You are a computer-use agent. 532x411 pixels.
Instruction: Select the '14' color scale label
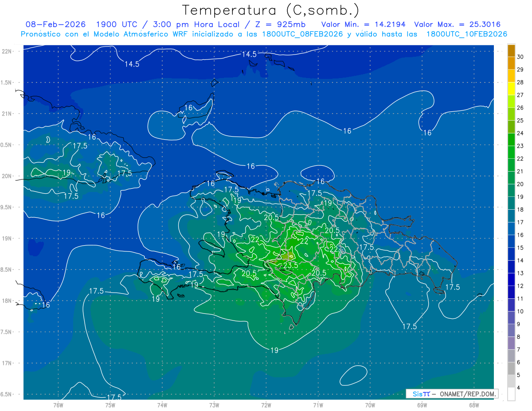point(520,261)
